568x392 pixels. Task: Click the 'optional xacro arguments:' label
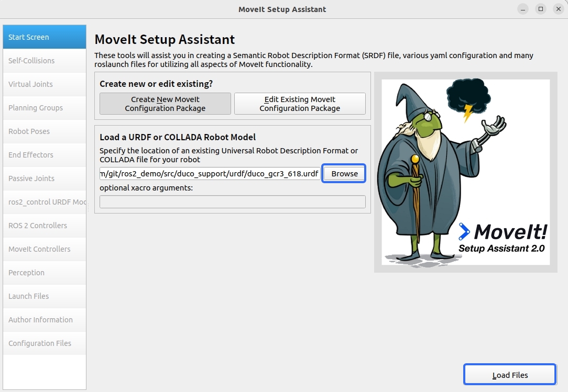click(x=146, y=188)
